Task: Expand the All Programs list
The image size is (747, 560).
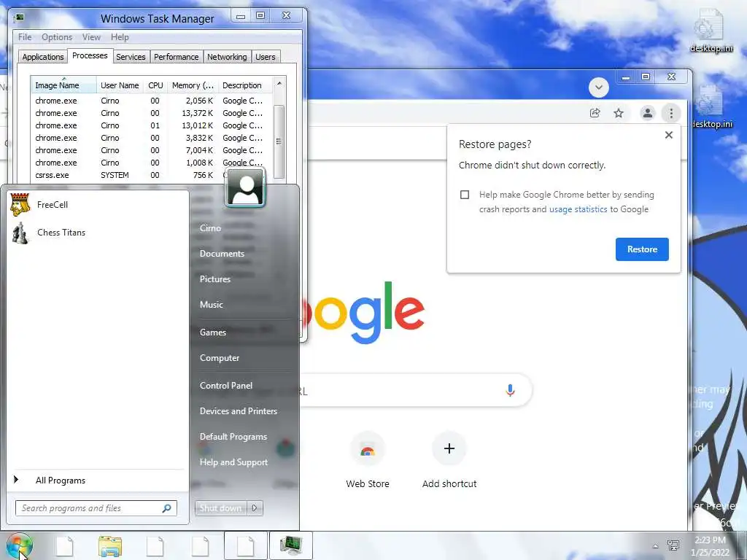Action: tap(61, 481)
